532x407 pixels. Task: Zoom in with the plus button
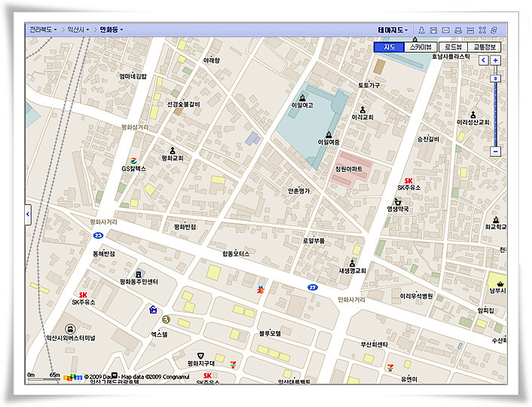click(495, 60)
